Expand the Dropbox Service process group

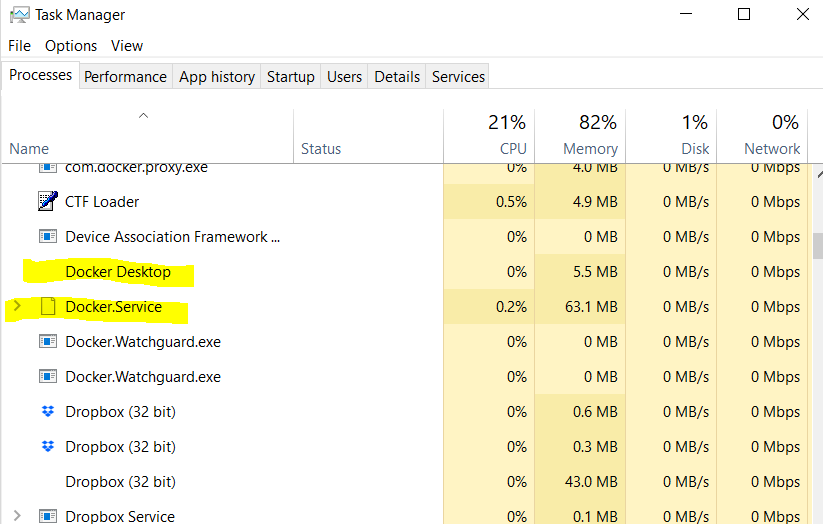point(17,516)
